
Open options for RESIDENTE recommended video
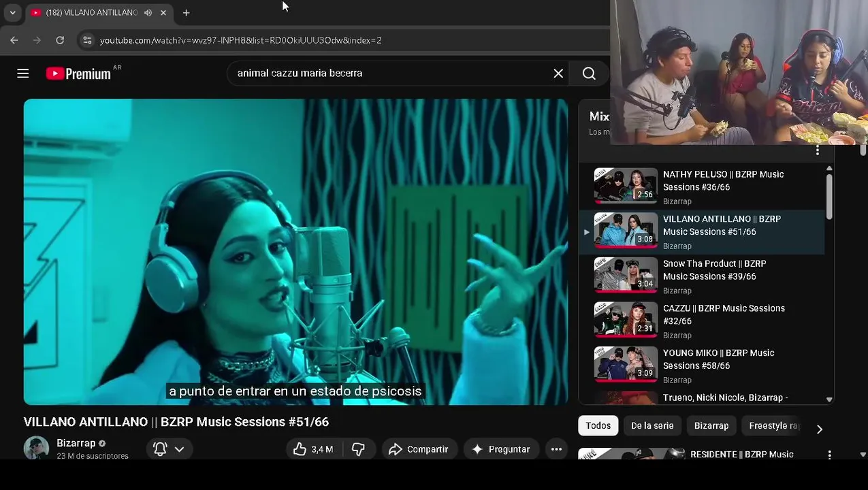(x=829, y=455)
